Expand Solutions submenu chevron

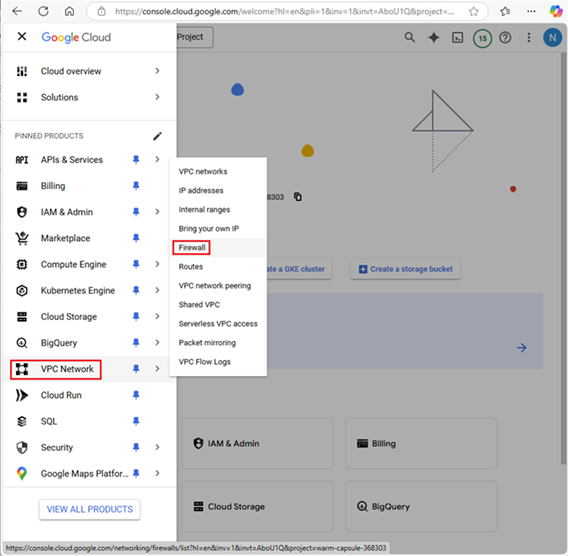click(157, 97)
